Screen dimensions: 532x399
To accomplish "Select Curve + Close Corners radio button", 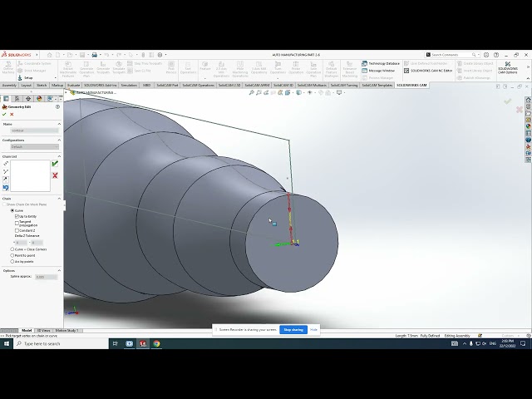I will (12, 249).
